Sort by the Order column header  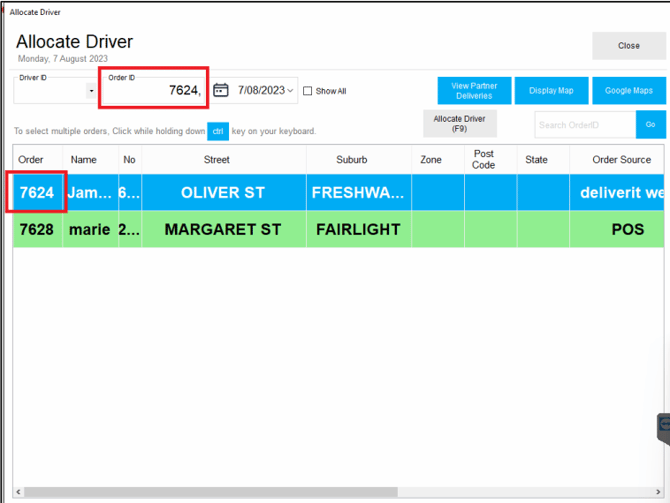pos(31,160)
